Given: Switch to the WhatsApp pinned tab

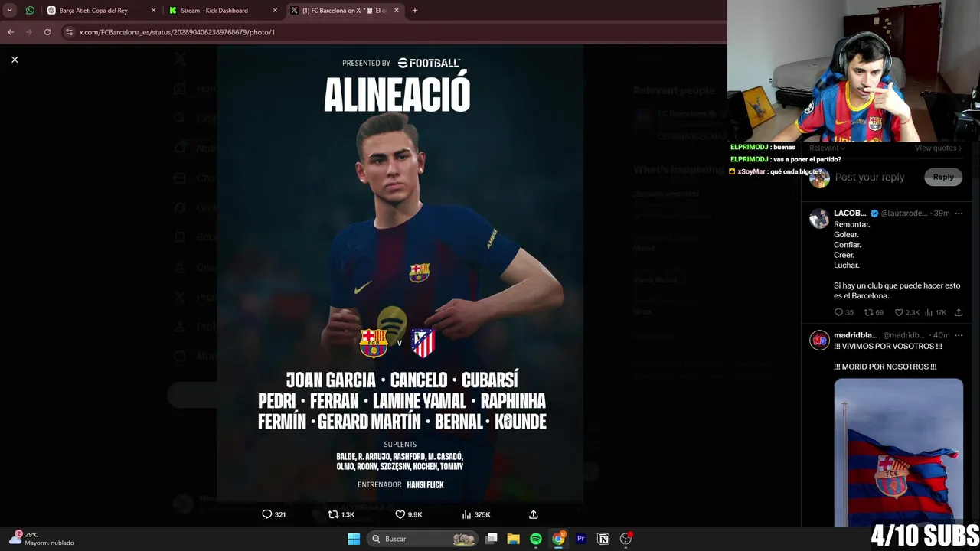Looking at the screenshot, I should tap(30, 11).
